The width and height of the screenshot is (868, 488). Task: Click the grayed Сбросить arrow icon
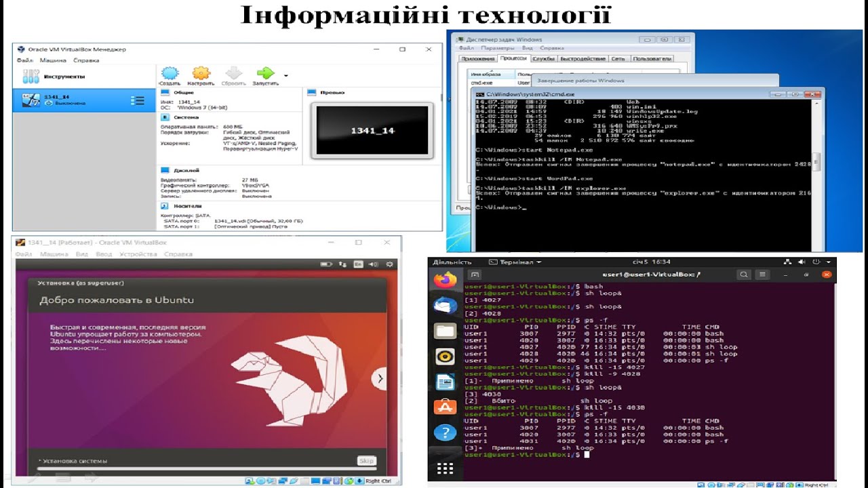click(x=233, y=73)
